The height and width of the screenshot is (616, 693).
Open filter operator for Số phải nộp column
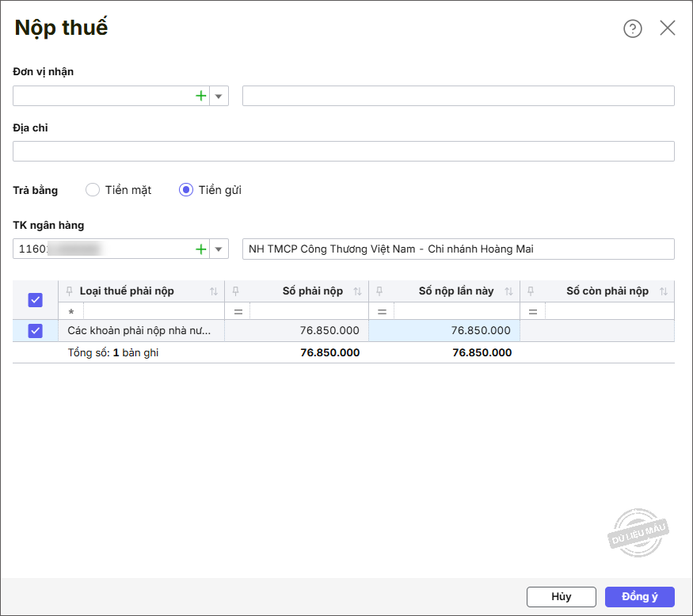pyautogui.click(x=238, y=311)
